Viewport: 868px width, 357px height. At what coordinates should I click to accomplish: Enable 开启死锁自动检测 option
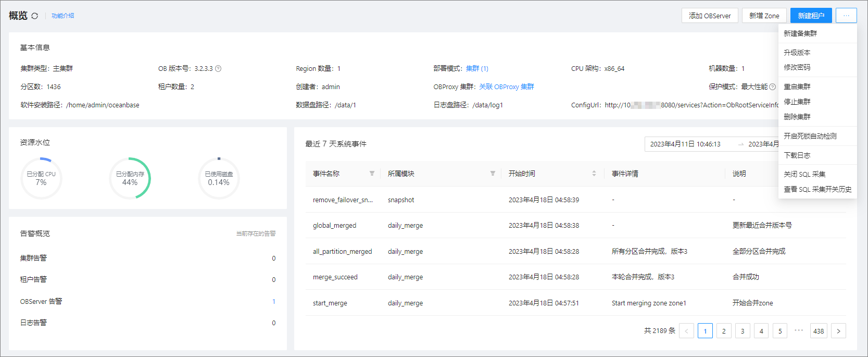point(810,136)
